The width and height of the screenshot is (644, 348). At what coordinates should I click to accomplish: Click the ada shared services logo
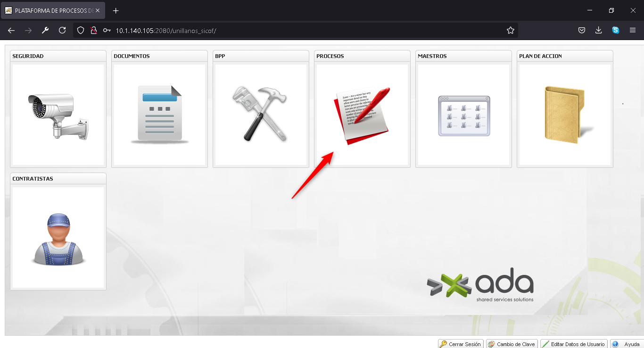point(480,285)
